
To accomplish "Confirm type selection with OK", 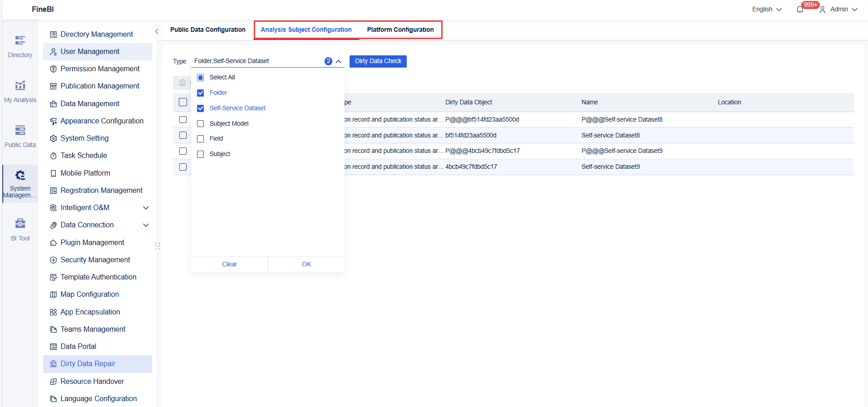I will coord(306,265).
